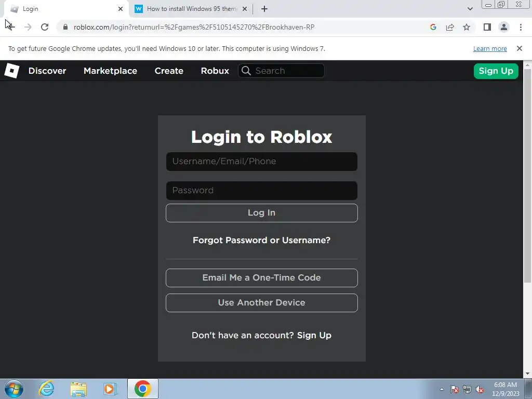Image resolution: width=532 pixels, height=399 pixels.
Task: Go back with the arrow icon
Action: [x=10, y=27]
